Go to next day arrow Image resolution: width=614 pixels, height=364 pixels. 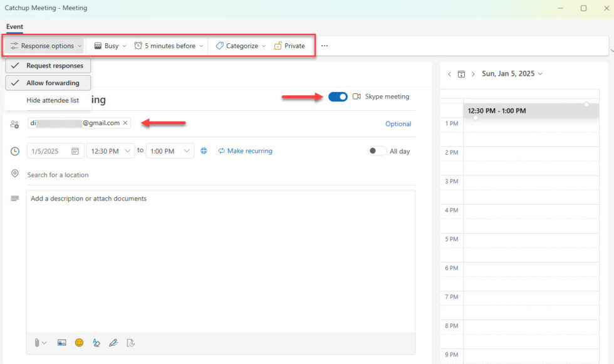[x=473, y=74]
